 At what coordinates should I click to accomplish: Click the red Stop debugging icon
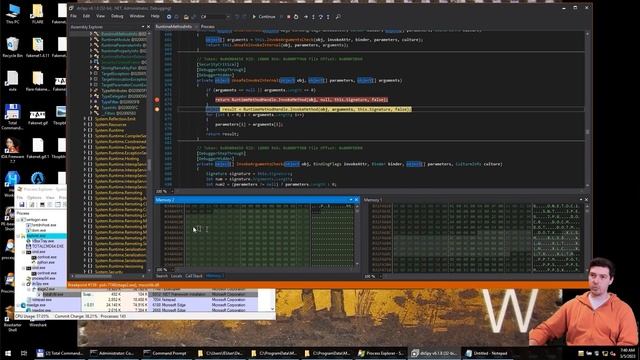click(289, 17)
